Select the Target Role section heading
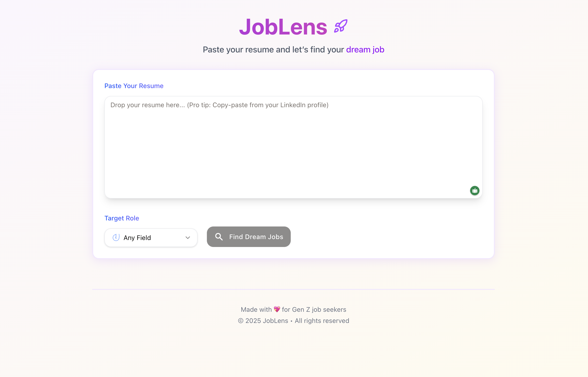This screenshot has width=588, height=377. click(x=122, y=218)
